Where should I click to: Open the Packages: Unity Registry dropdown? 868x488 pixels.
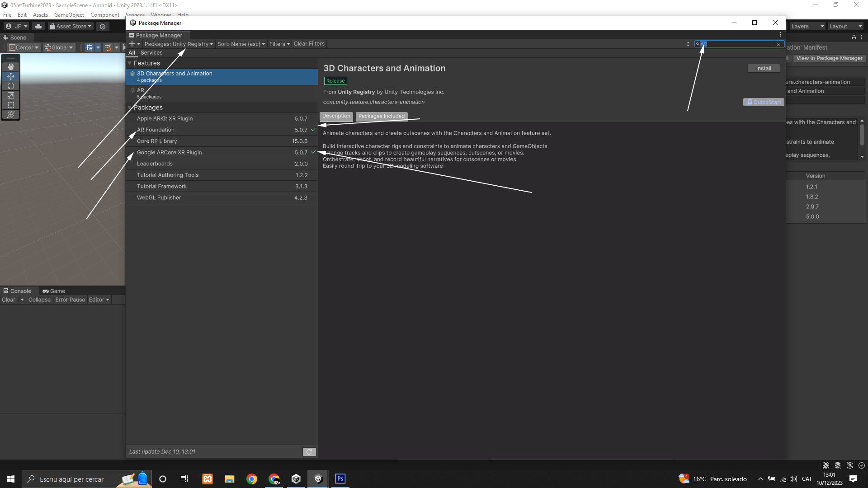[x=179, y=44]
